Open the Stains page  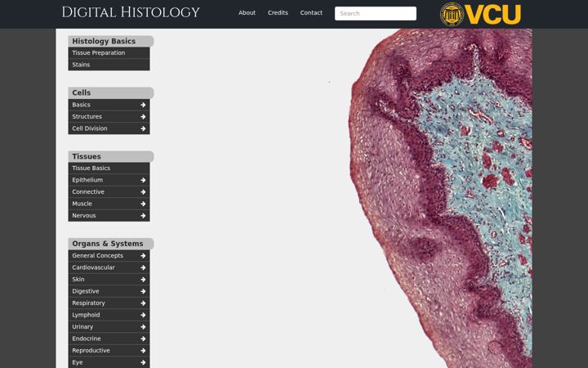pos(109,65)
